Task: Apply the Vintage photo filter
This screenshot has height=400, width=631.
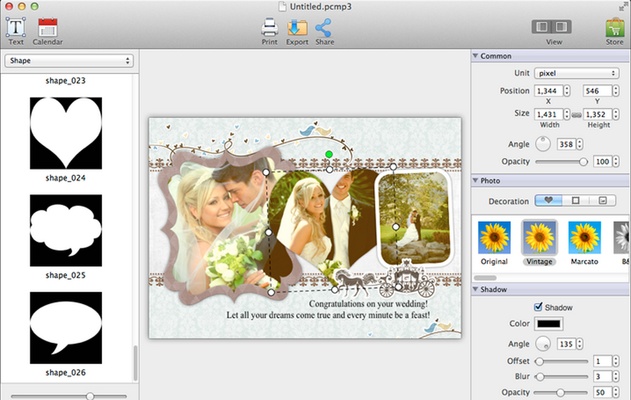Action: tap(540, 239)
